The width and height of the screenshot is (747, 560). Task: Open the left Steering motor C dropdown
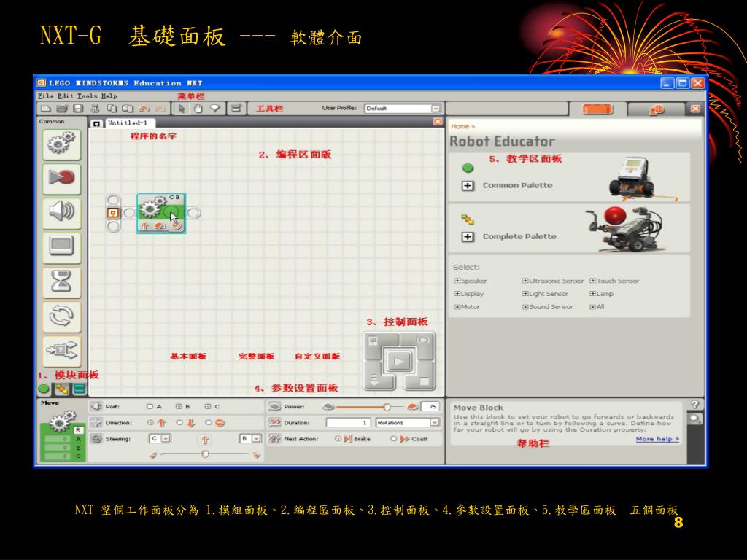160,438
